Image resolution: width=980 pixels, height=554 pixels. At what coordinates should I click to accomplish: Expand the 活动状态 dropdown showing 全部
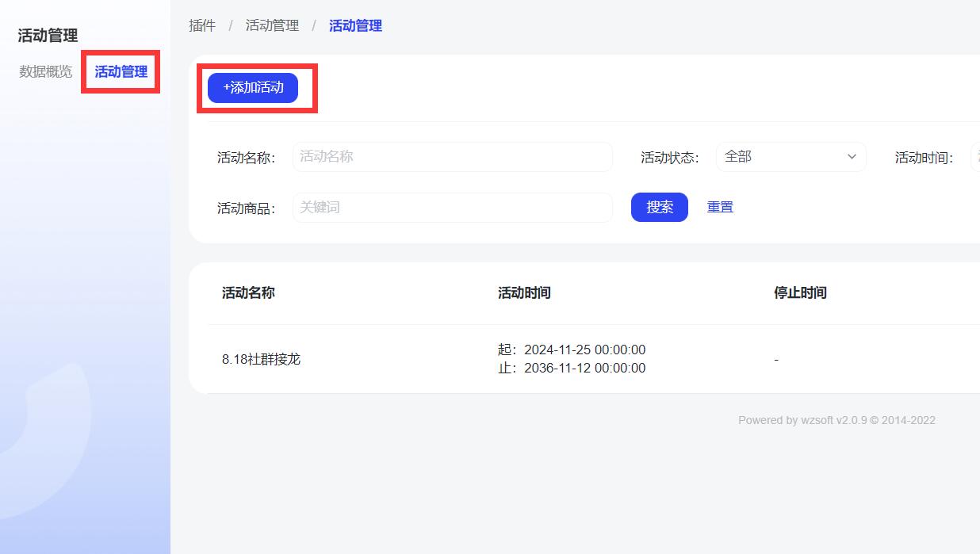[x=791, y=157]
